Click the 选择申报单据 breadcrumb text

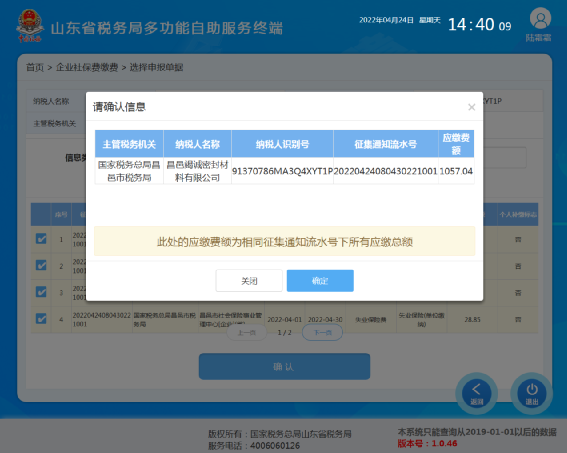[156, 67]
